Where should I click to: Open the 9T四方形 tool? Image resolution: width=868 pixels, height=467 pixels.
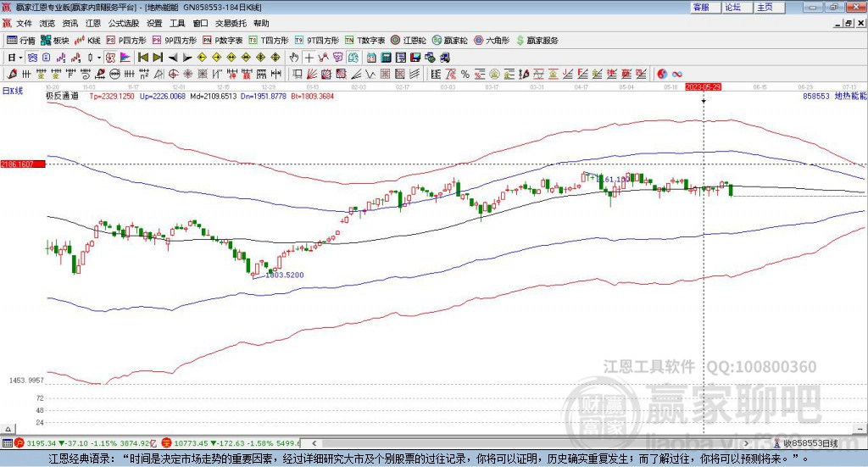point(317,41)
